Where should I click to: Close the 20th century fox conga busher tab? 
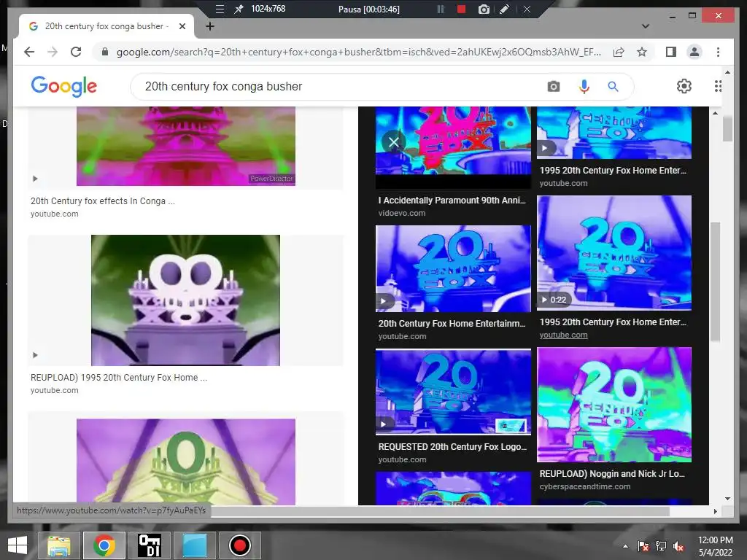(x=182, y=26)
